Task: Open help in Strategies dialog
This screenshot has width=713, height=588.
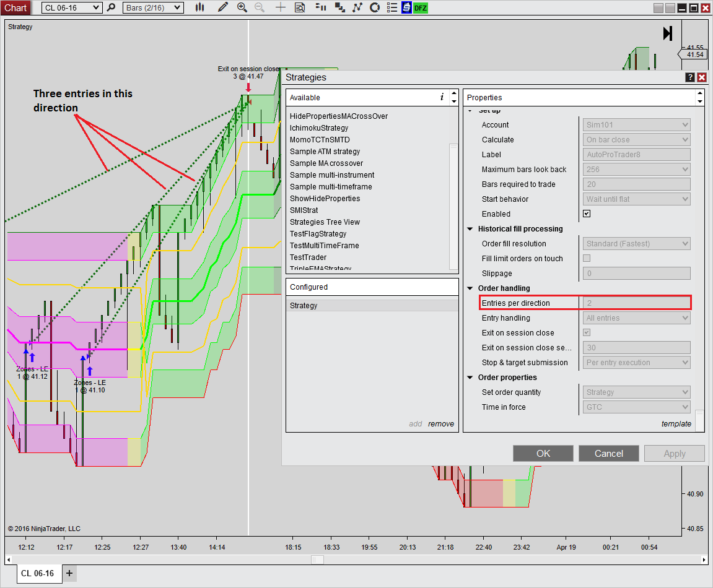Action: tap(690, 77)
